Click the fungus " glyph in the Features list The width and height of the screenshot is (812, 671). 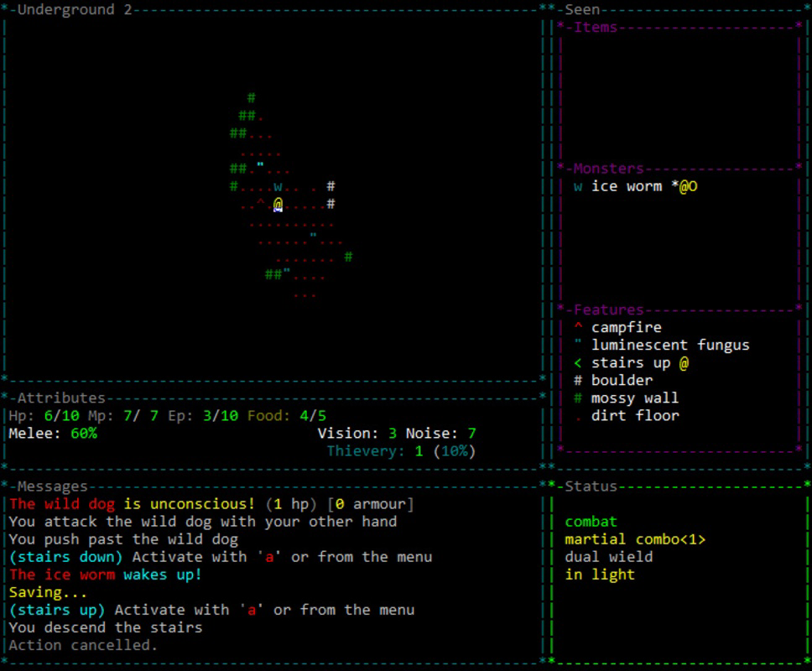(x=579, y=341)
